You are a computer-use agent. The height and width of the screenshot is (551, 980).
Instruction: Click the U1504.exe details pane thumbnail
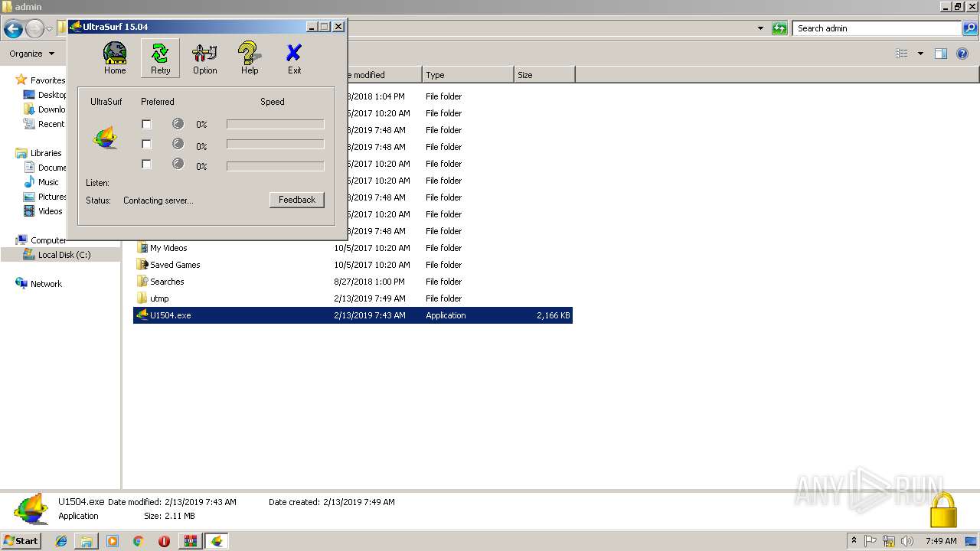click(x=31, y=509)
